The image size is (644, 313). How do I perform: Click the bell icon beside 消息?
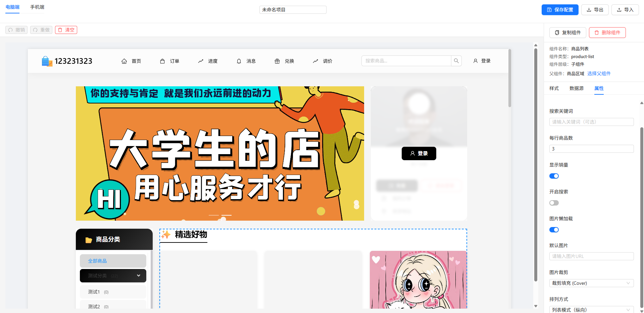pyautogui.click(x=239, y=61)
